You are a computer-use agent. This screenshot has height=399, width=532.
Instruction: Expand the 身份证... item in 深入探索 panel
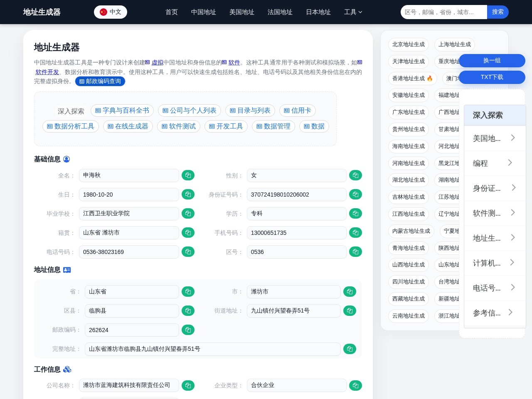(x=495, y=188)
